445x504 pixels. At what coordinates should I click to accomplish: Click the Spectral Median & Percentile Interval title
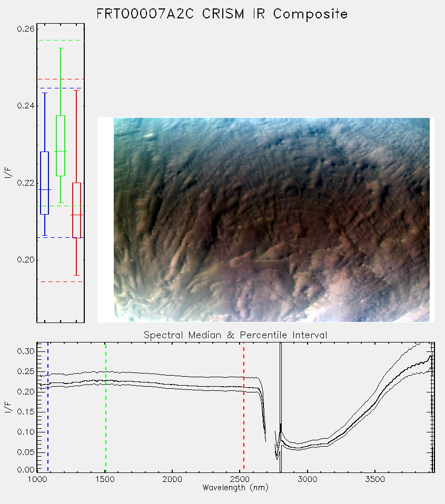pyautogui.click(x=235, y=335)
